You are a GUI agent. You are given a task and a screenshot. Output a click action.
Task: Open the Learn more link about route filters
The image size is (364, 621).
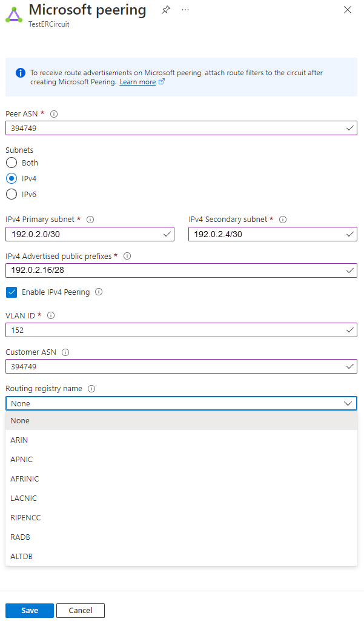coord(137,81)
